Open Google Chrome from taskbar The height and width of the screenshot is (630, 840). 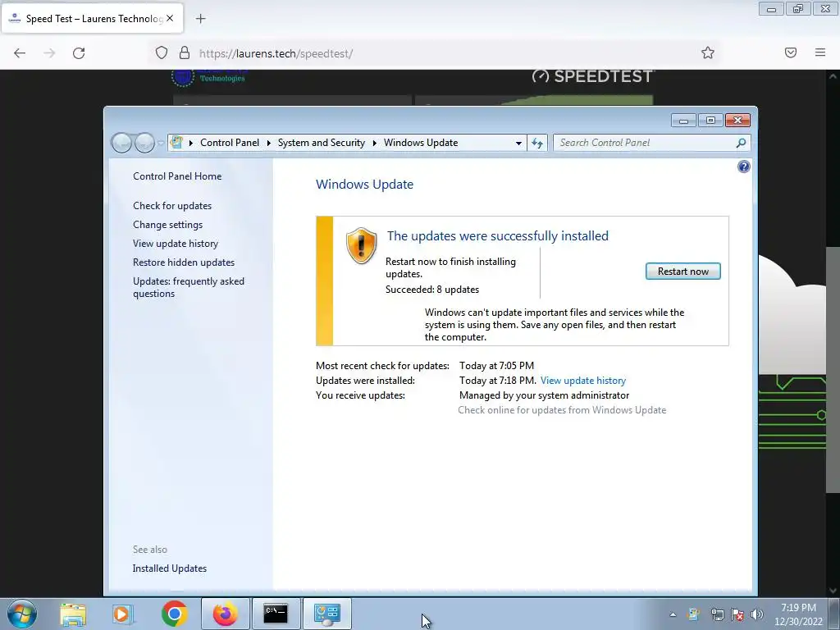click(x=174, y=614)
